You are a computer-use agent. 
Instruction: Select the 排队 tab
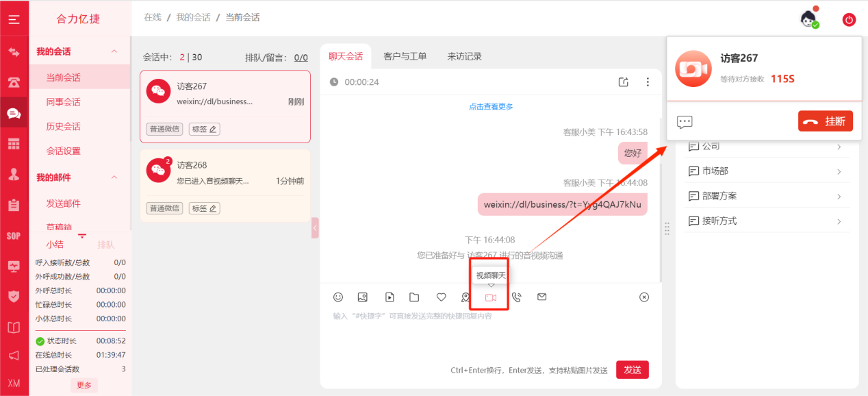point(106,245)
